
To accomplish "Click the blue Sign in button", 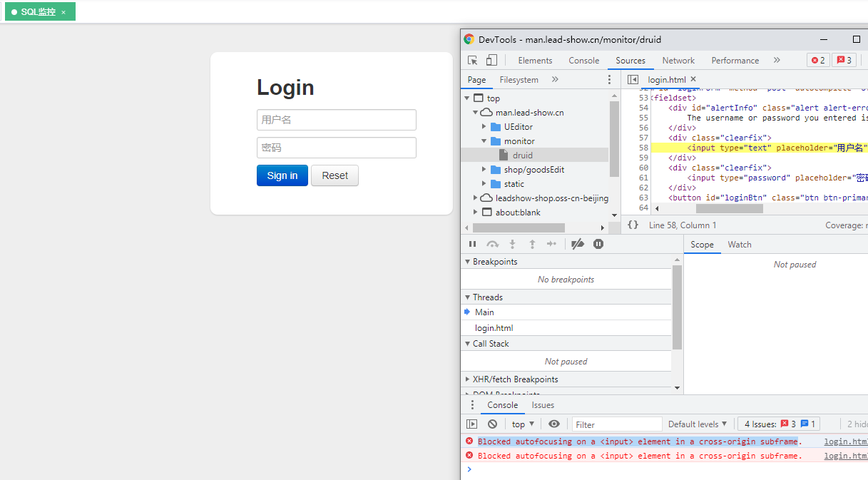I will [282, 175].
